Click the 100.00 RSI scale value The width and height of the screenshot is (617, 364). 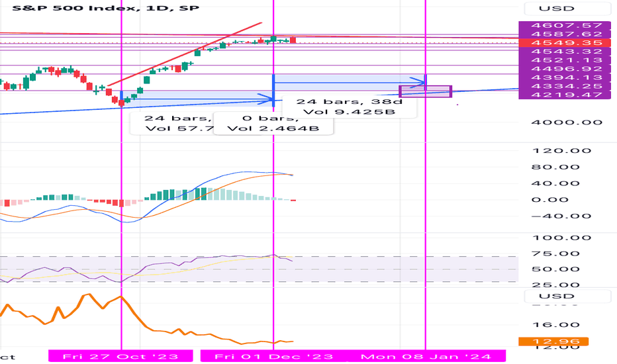click(x=561, y=238)
